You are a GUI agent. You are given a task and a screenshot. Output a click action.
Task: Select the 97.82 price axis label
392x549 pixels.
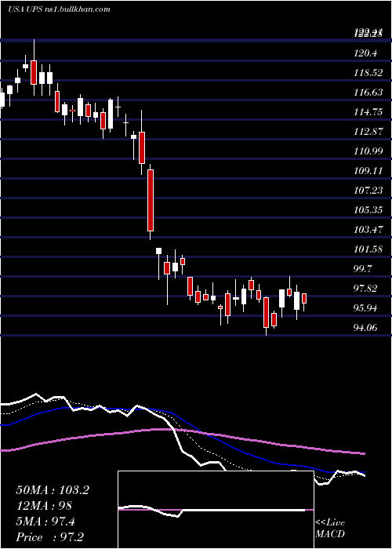click(x=367, y=289)
